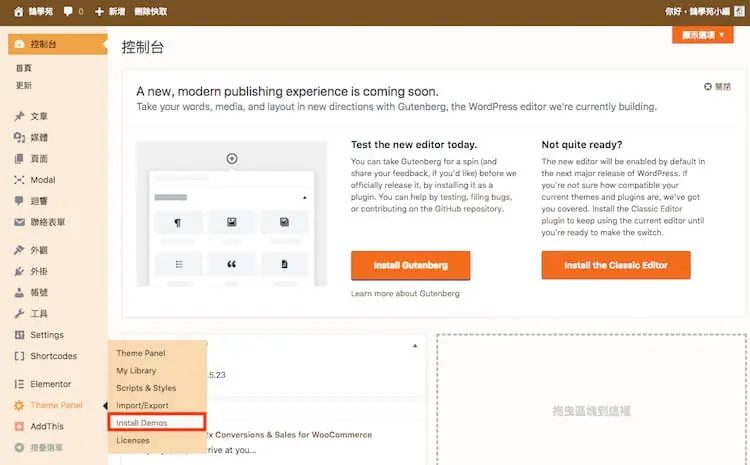Open the 外掛 plugins icon in the sidebar
This screenshot has height=465, width=750.
click(x=19, y=271)
